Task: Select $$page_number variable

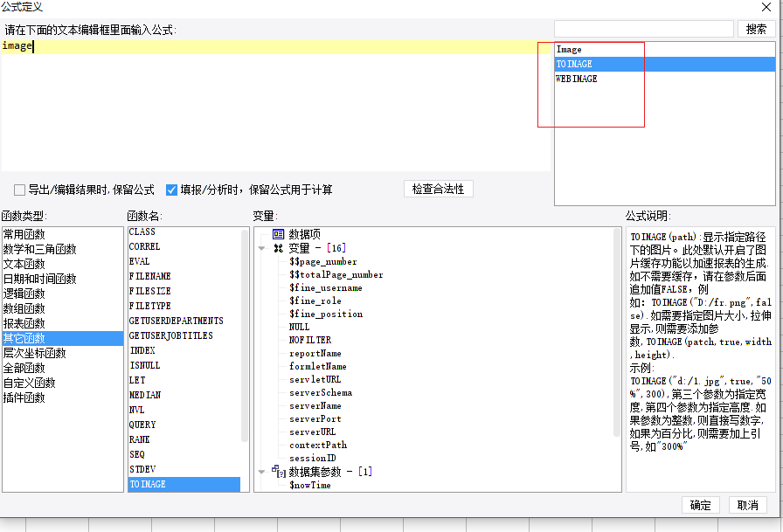Action: [x=323, y=261]
